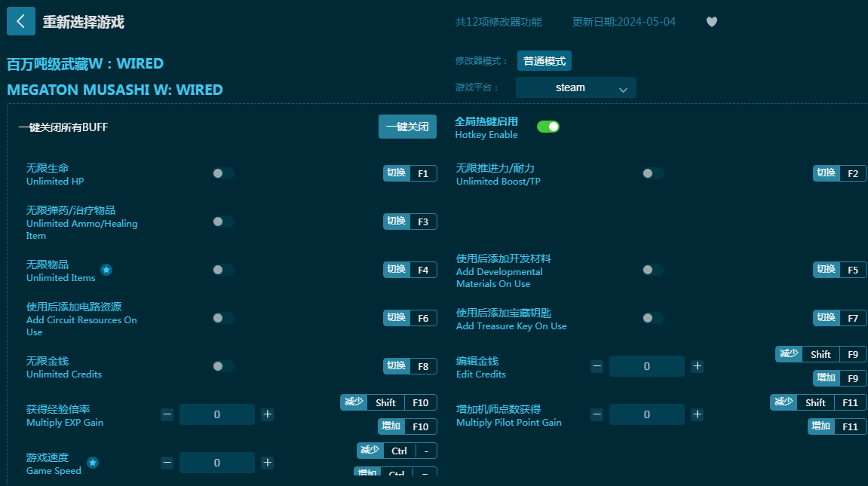Screen dimensions: 868x486
Task: Enable the Unlimited Items switch
Action: pyautogui.click(x=223, y=270)
